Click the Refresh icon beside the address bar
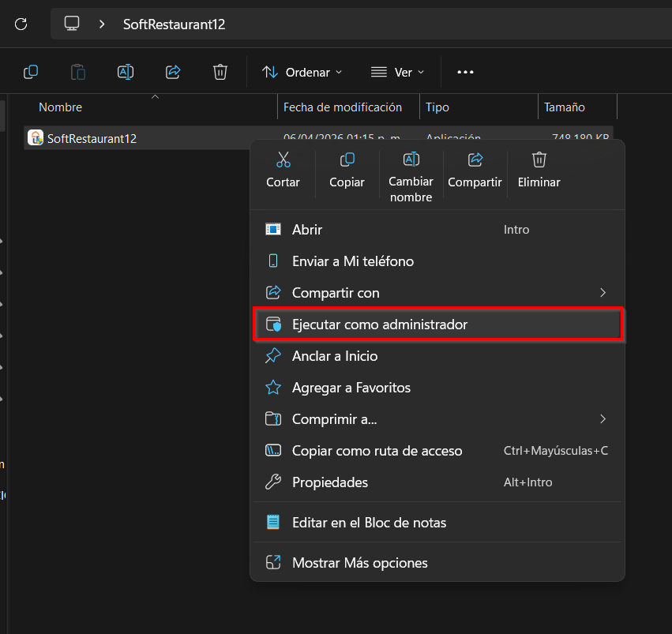Image resolution: width=672 pixels, height=634 pixels. click(21, 24)
